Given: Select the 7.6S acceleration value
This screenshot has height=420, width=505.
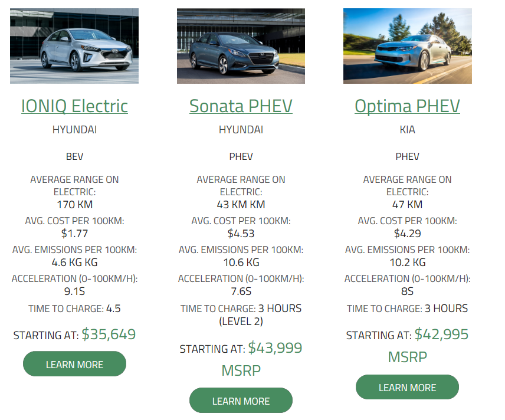Looking at the screenshot, I should [241, 291].
